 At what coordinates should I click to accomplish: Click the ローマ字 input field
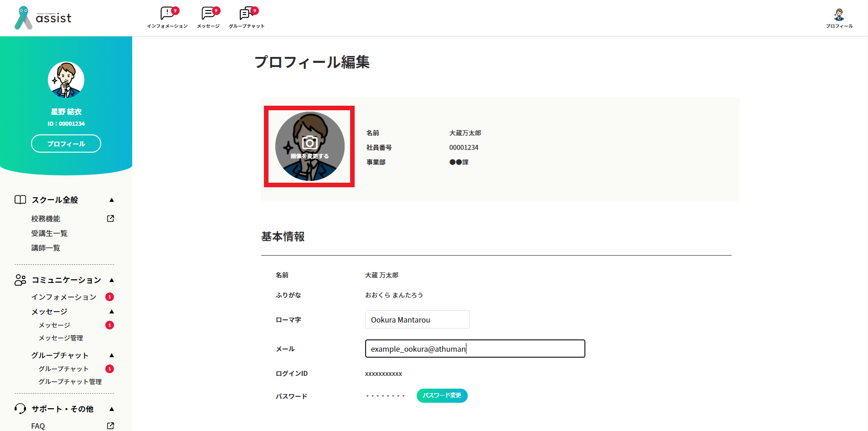(x=417, y=319)
